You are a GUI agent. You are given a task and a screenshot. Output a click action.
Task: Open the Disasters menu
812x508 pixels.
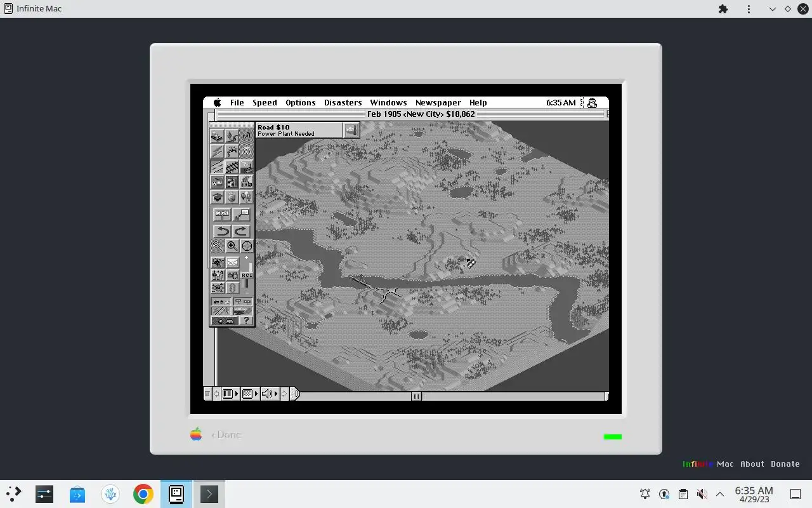[x=343, y=103]
